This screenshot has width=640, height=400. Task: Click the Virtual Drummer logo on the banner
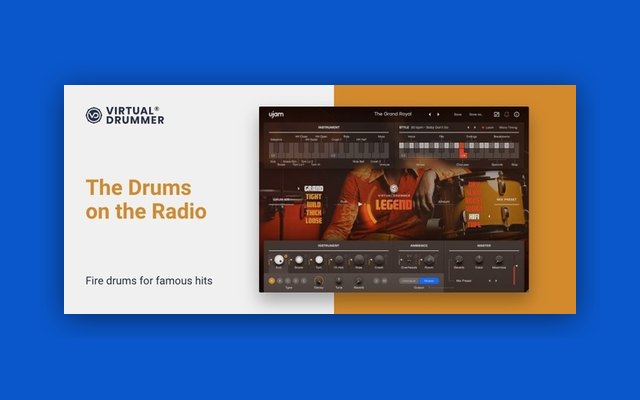[125, 116]
